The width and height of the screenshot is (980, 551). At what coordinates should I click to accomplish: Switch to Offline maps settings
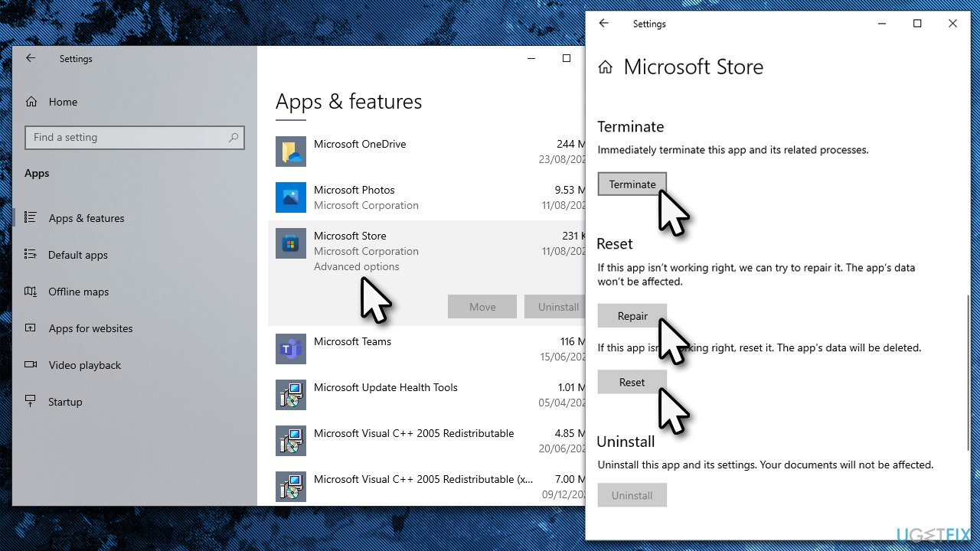(x=80, y=292)
